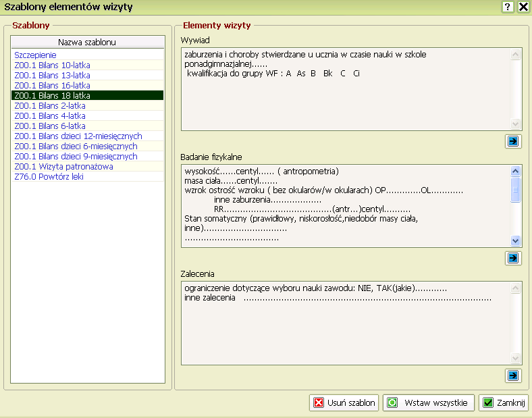Click the Zalecenia scrollbar up arrow

[515, 288]
